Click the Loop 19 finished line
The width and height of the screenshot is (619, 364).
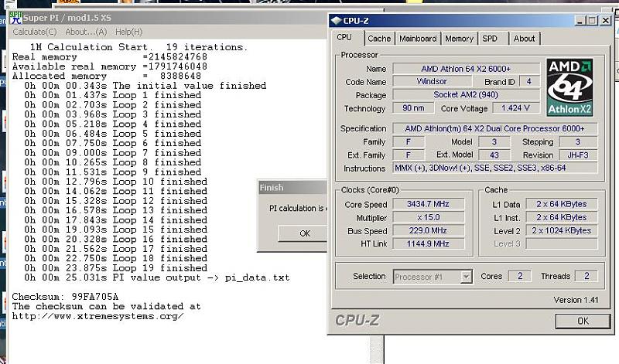pos(115,267)
